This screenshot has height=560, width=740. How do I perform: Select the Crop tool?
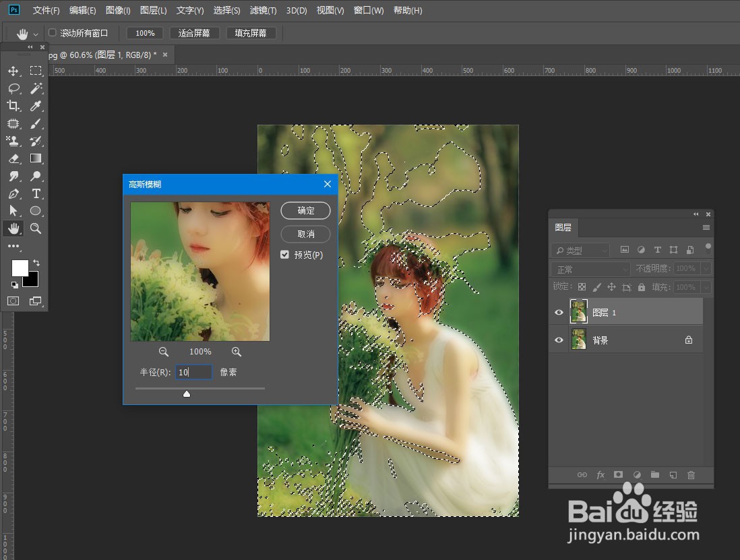pos(13,106)
